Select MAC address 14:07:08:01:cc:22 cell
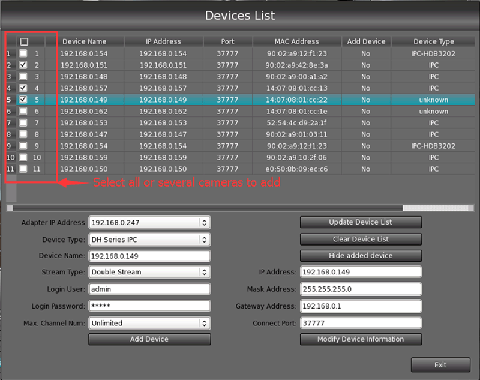This screenshot has height=380, width=480. (x=297, y=100)
